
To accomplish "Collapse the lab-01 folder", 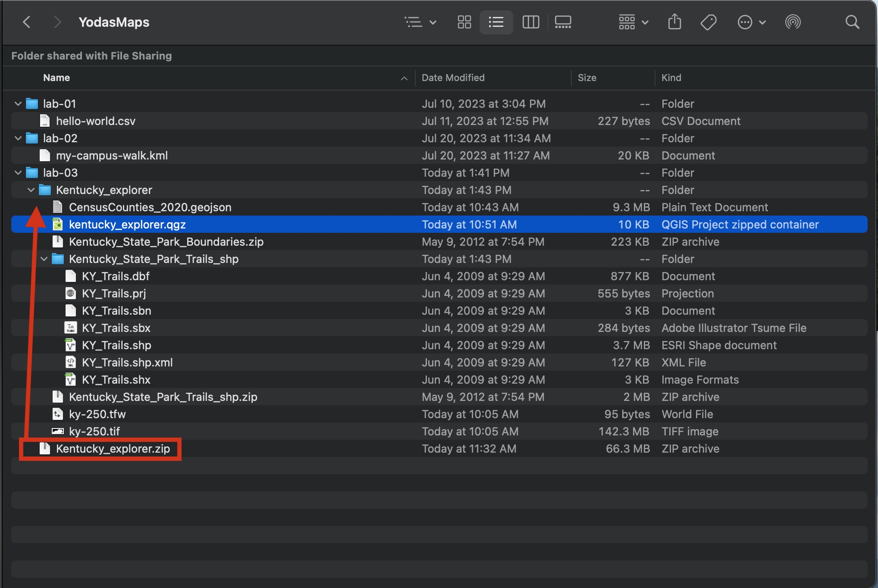I will [18, 104].
